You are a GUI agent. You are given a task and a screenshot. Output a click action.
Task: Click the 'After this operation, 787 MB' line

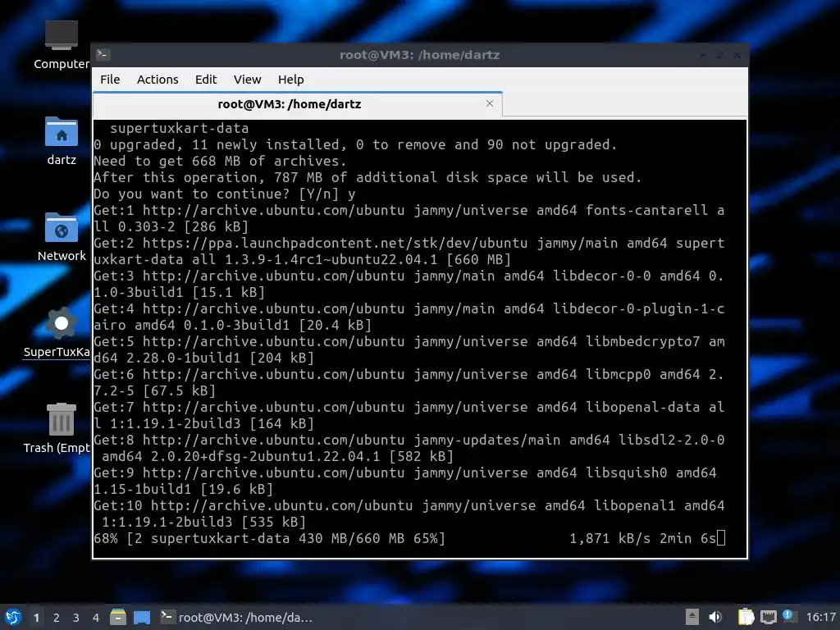pyautogui.click(x=367, y=177)
